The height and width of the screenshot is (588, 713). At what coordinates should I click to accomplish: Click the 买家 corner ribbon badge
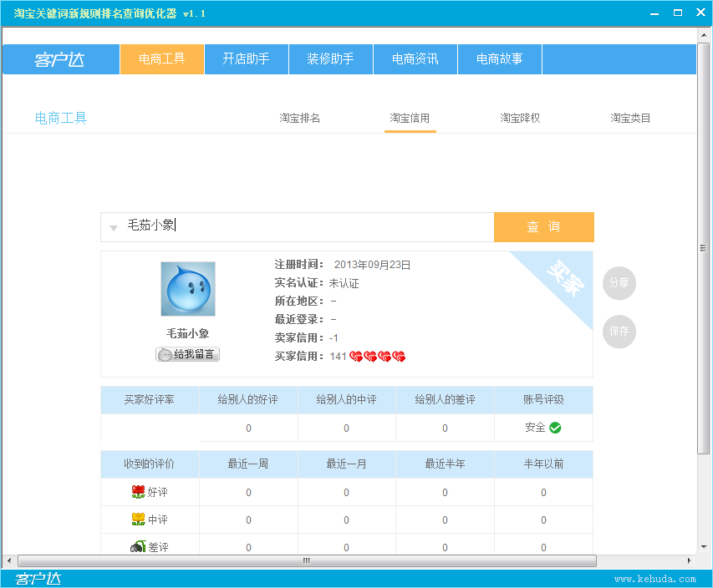(x=565, y=278)
